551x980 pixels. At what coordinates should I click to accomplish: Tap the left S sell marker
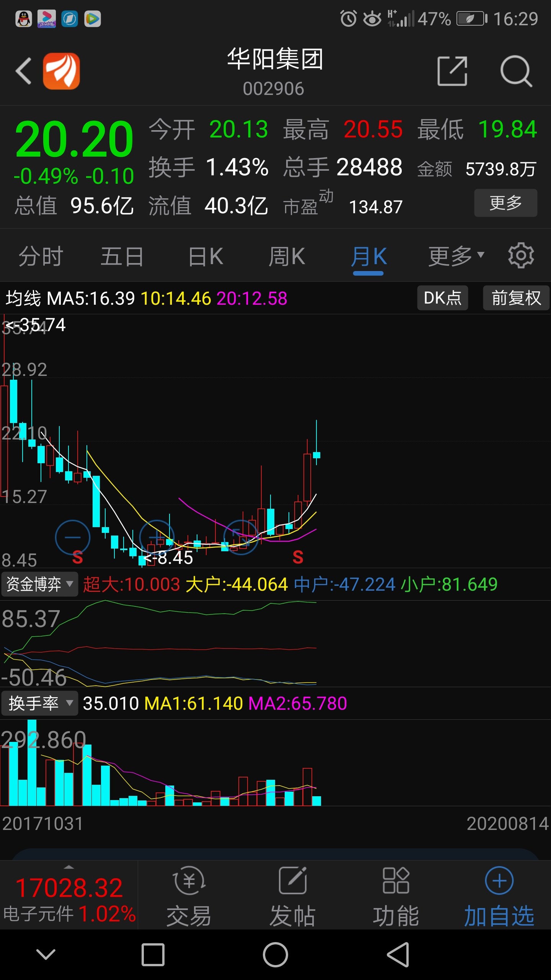[x=78, y=557]
